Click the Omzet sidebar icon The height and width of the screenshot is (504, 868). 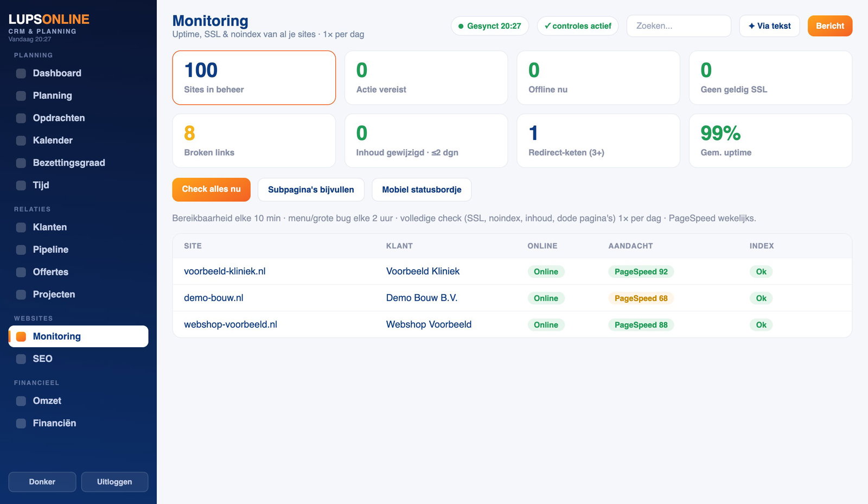coord(21,401)
